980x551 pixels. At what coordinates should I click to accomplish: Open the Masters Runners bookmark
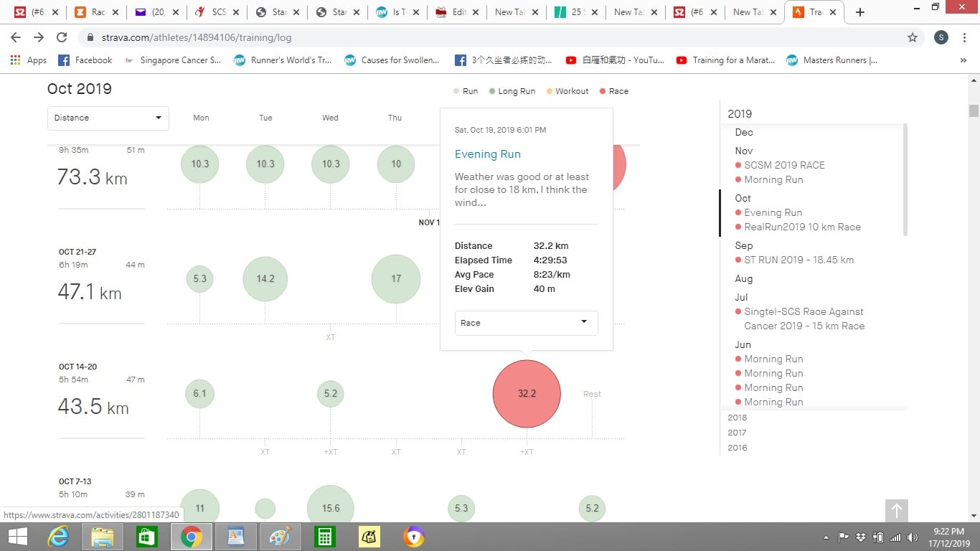pos(832,60)
